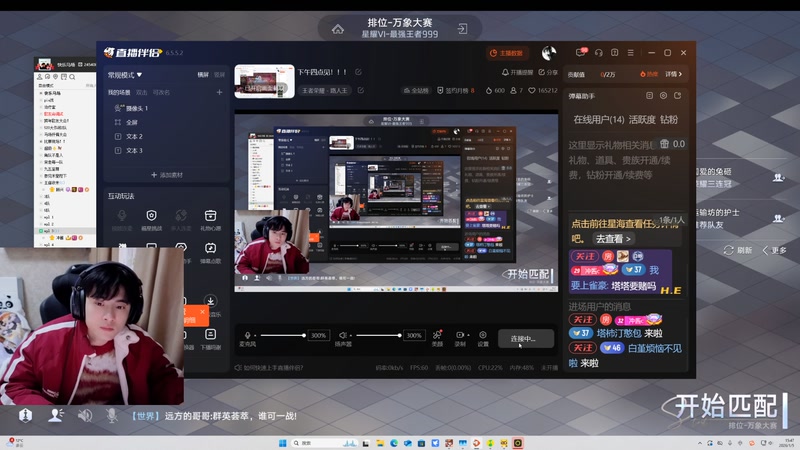Click the 连接中 start streaming button
Image resolution: width=800 pixels, height=450 pixels.
(x=526, y=338)
